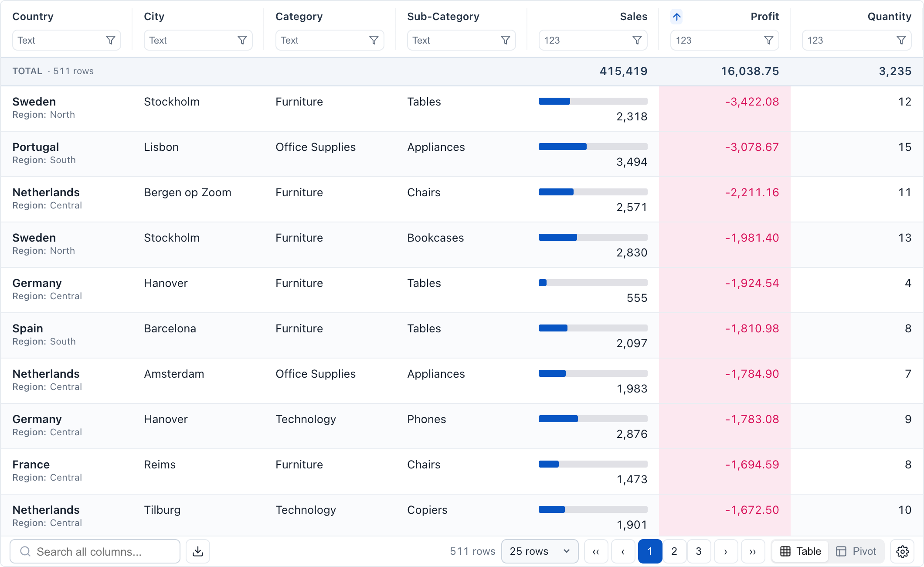
Task: Select the total profit 16,038.75 value
Action: pyautogui.click(x=750, y=71)
